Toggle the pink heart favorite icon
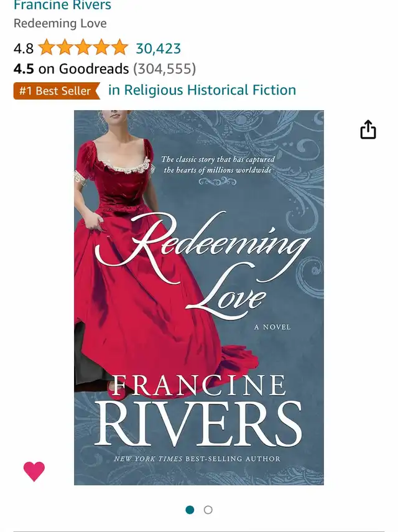 34,471
